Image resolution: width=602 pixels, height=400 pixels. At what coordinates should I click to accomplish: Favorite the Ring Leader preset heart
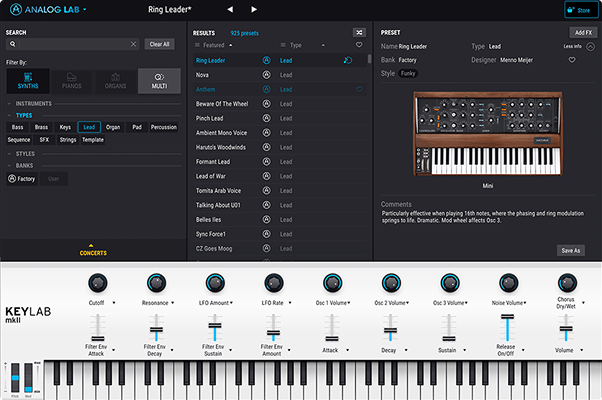coord(572,60)
